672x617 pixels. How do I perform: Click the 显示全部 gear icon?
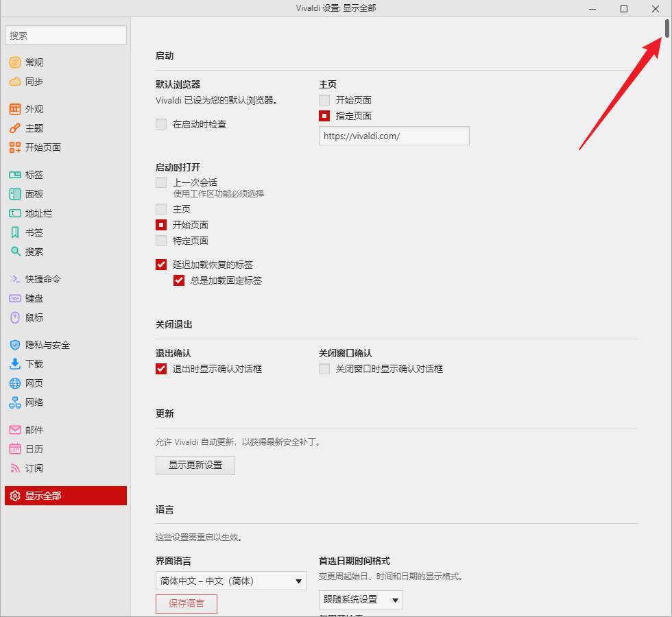[x=15, y=496]
